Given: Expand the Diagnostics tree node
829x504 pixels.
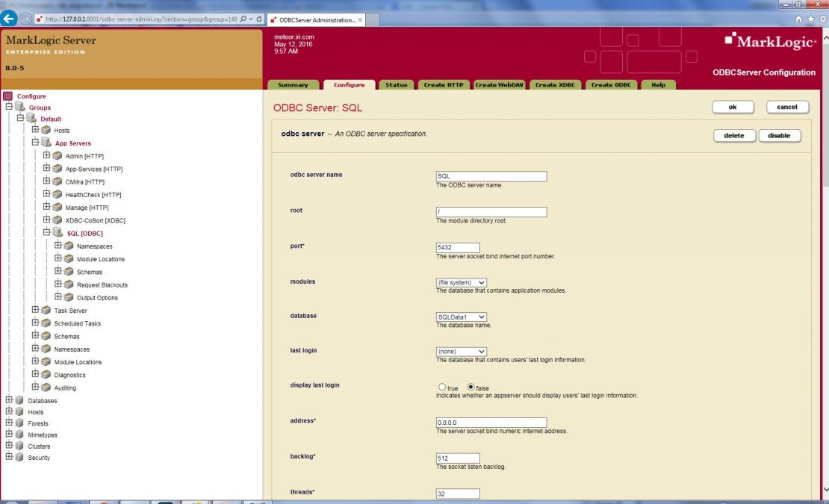Looking at the screenshot, I should click(35, 374).
